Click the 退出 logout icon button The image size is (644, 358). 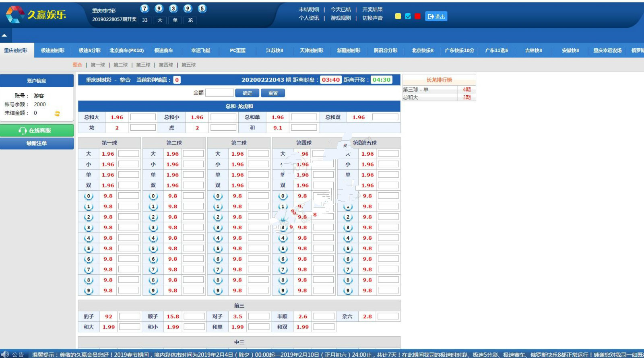point(436,16)
